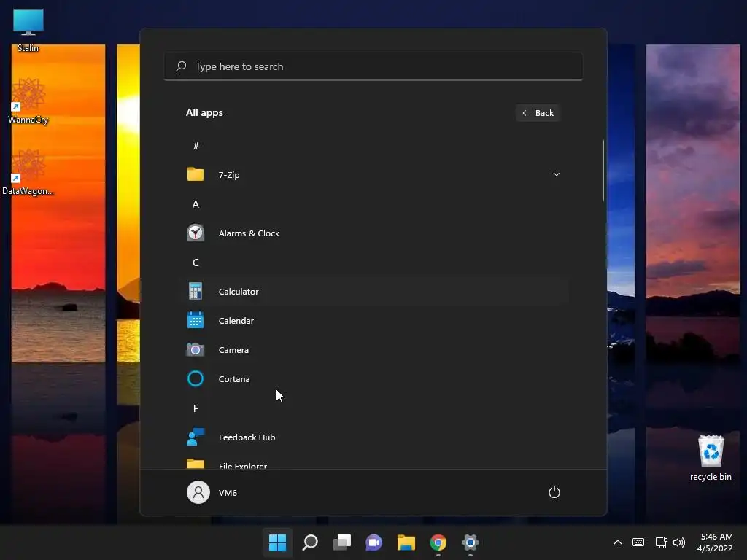Open Settings gear on the taskbar
747x560 pixels.
[x=470, y=542]
